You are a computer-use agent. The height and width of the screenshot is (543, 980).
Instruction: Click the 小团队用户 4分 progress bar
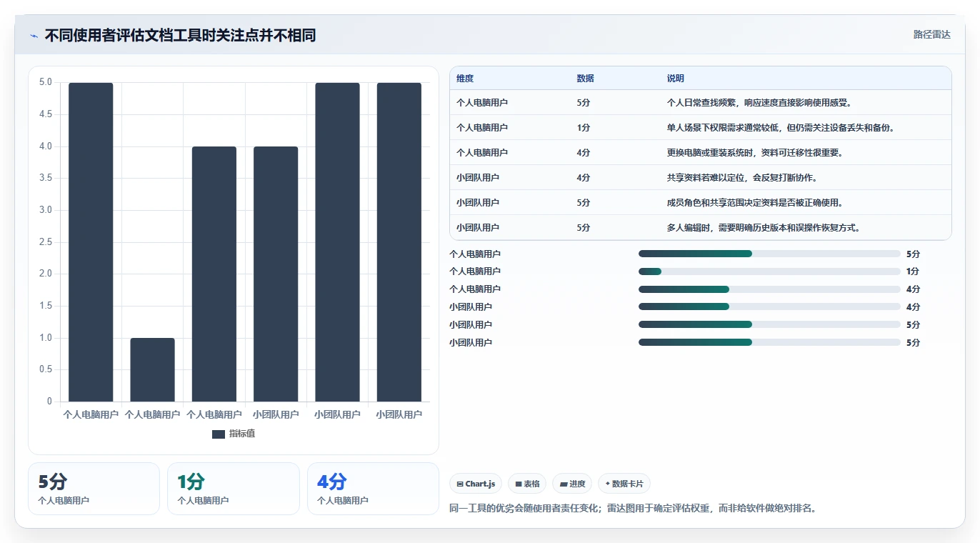769,307
